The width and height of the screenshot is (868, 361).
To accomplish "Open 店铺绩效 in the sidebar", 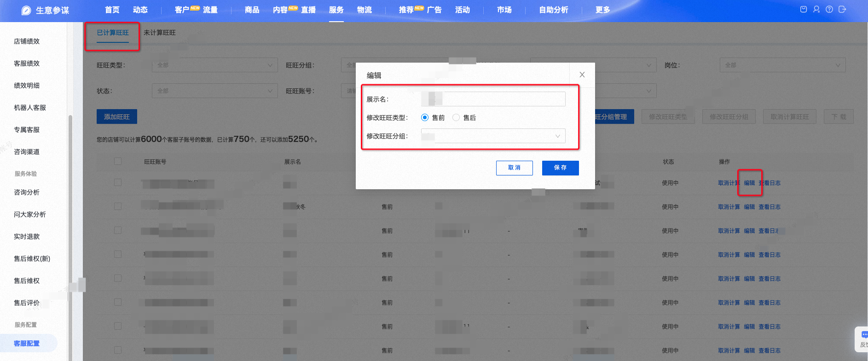I will pos(27,41).
